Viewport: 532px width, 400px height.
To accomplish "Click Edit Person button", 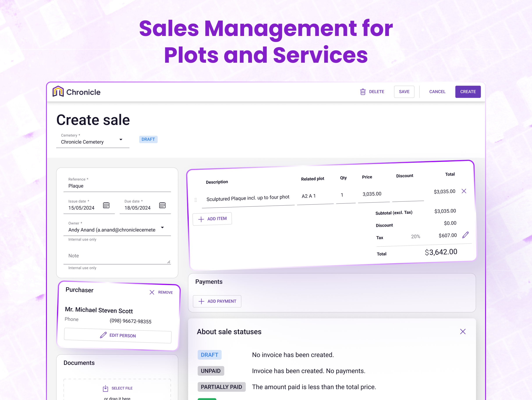I will pos(118,335).
